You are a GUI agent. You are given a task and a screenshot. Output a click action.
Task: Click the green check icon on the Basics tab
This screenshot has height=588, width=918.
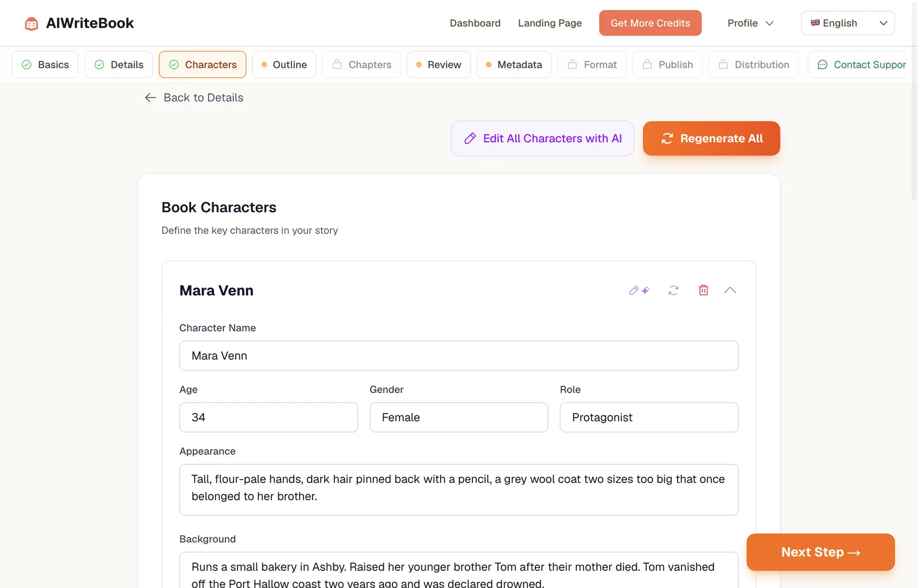coord(26,65)
